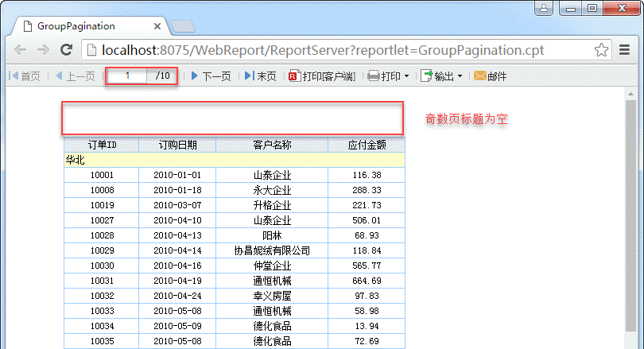Image resolution: width=644 pixels, height=349 pixels.
Task: Click customer 幸义房屋 cell
Action: tap(272, 296)
